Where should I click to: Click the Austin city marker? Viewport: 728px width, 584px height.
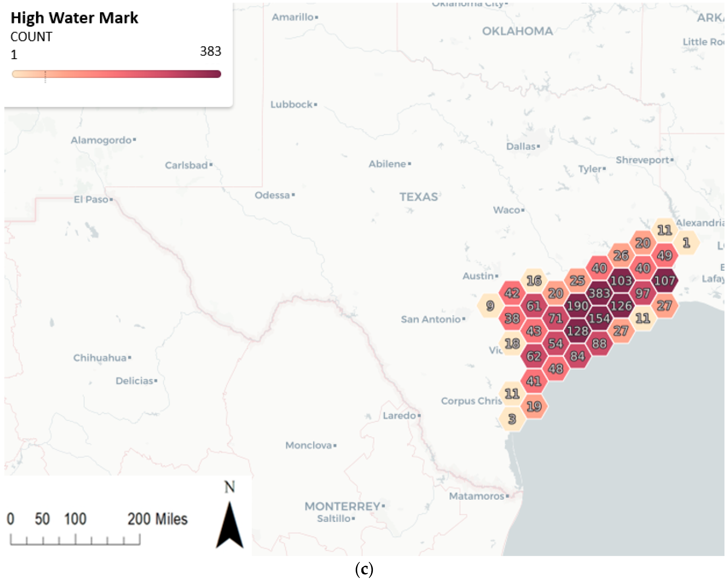[497, 276]
